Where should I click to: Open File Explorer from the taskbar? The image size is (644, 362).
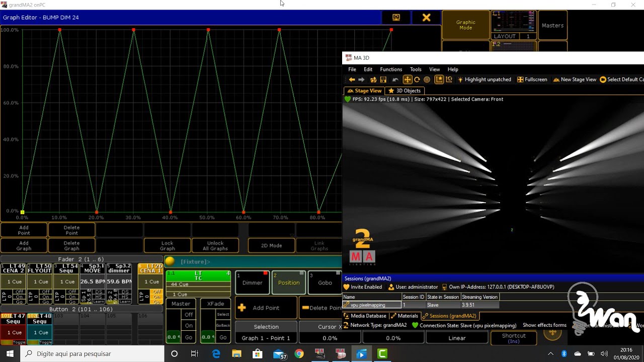point(236,354)
